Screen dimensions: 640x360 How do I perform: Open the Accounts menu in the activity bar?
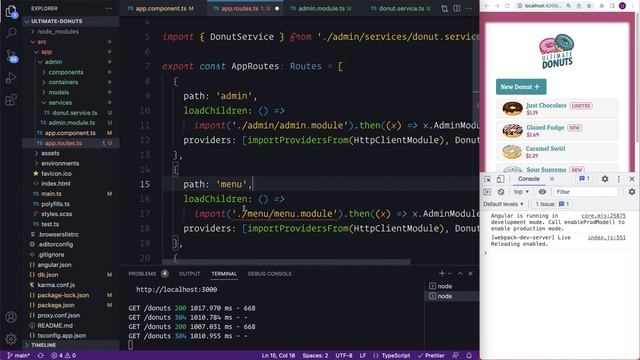click(x=11, y=317)
